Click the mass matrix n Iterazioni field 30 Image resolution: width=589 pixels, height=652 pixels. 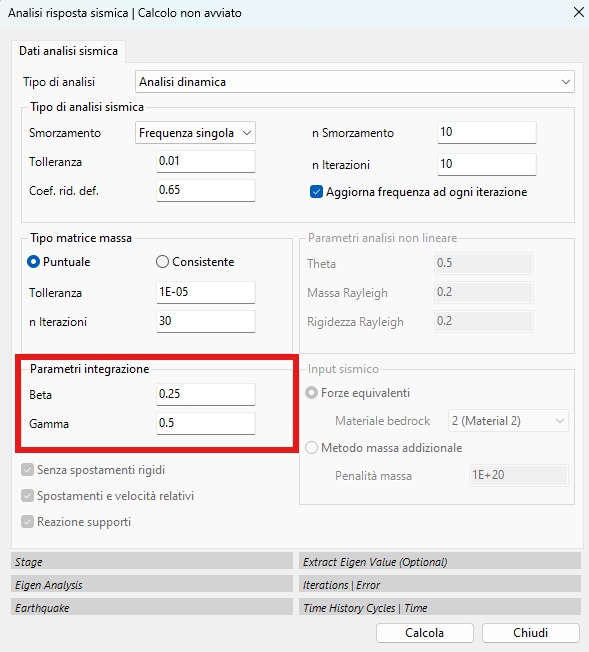[x=205, y=321]
